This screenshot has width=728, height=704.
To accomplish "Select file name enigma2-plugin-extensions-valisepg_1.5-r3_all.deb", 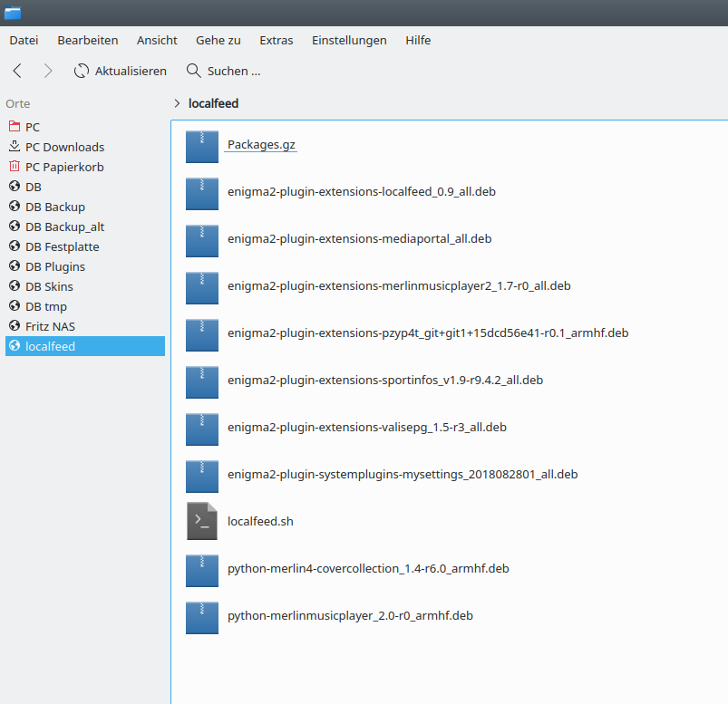I will pos(367,427).
